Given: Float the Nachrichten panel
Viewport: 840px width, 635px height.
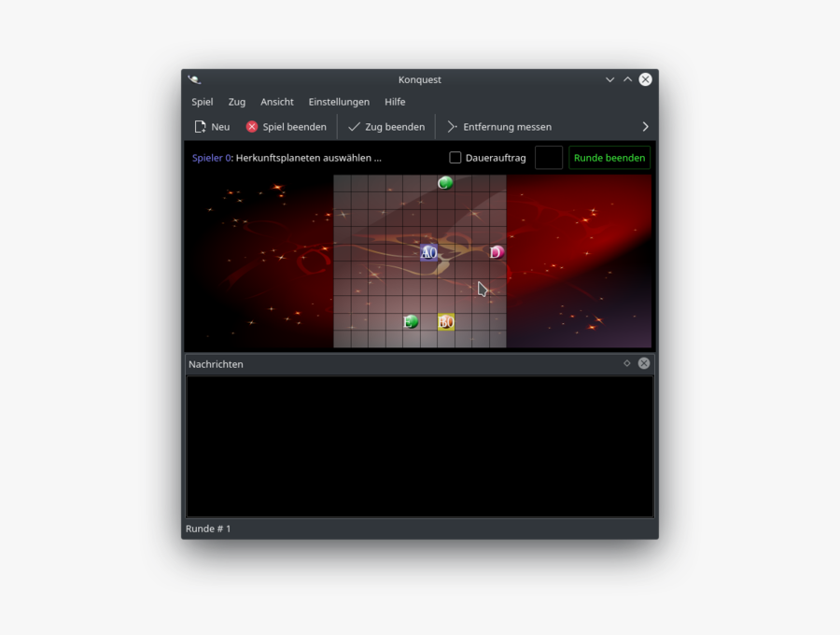Looking at the screenshot, I should tap(627, 363).
